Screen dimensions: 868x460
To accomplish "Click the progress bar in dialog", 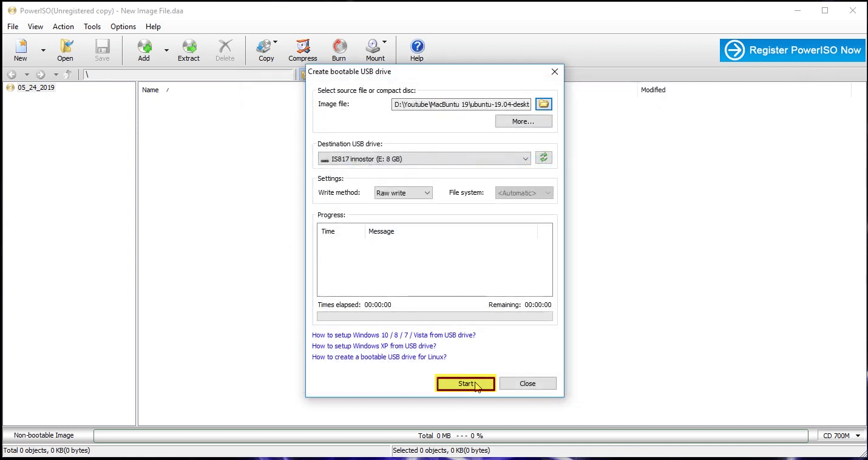I will (435, 316).
